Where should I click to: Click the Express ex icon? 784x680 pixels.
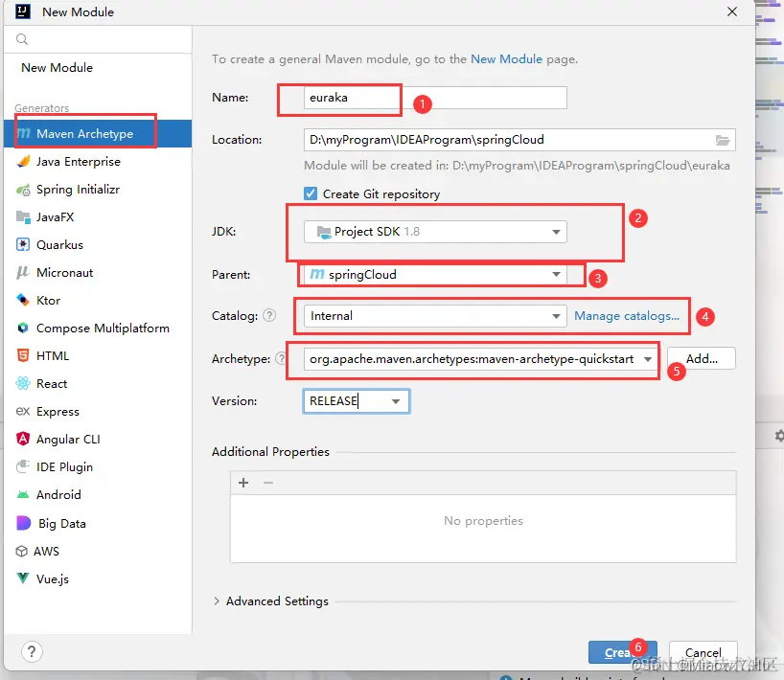[x=23, y=411]
